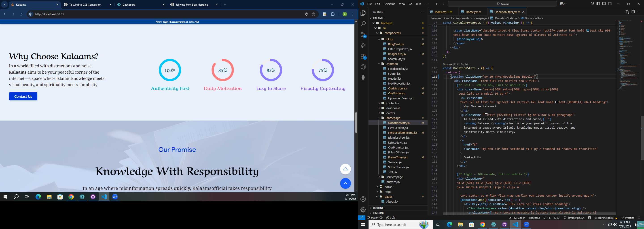Open the Run menu in VS Code
Viewport: 644px width, 229px height.
[418, 4]
